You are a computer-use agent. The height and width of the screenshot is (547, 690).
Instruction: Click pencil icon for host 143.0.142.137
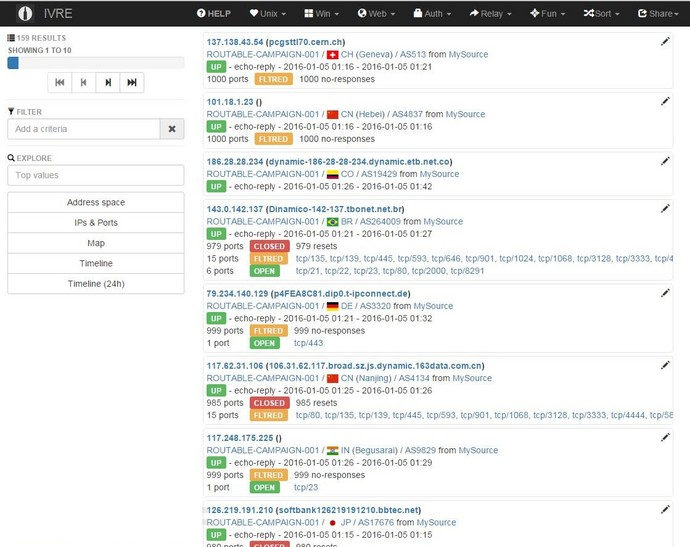665,209
